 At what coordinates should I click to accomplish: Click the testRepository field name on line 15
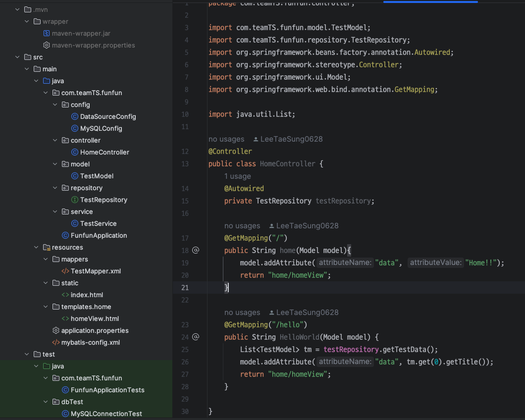(x=343, y=201)
